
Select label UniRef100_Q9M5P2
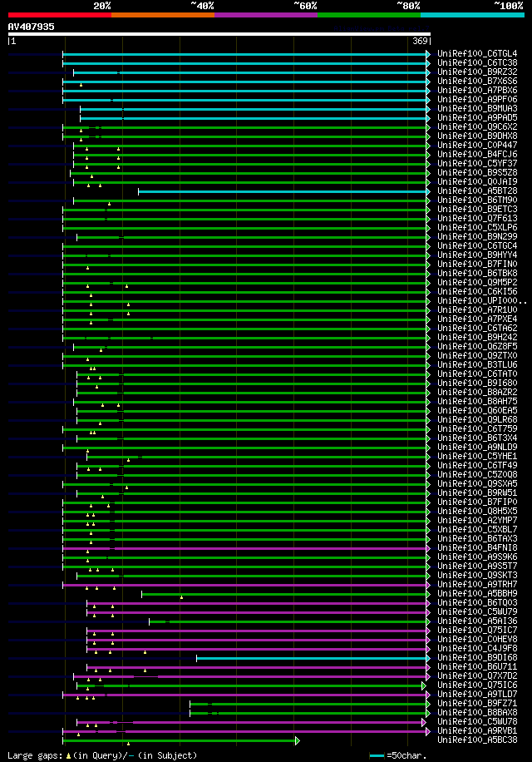click(477, 282)
